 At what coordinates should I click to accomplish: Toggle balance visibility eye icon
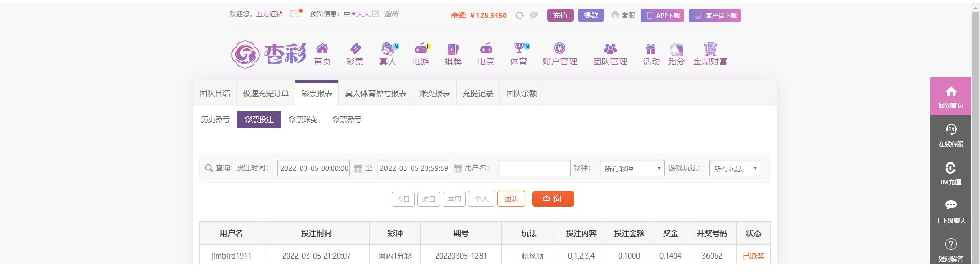click(x=534, y=15)
